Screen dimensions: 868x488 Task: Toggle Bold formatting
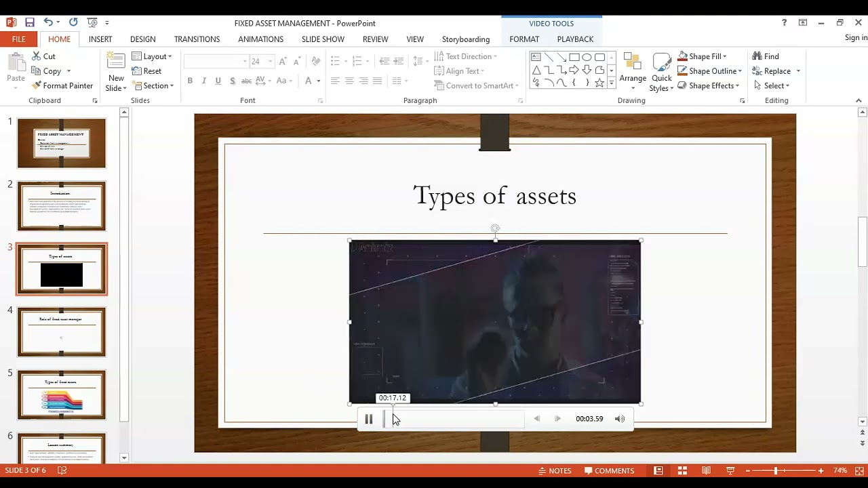[190, 81]
